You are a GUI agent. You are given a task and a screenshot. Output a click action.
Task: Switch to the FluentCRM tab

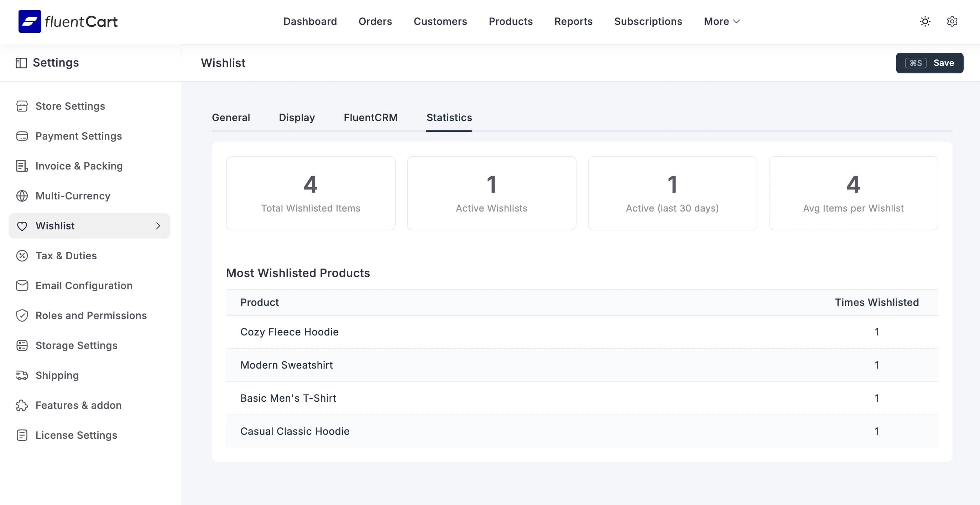coord(371,118)
